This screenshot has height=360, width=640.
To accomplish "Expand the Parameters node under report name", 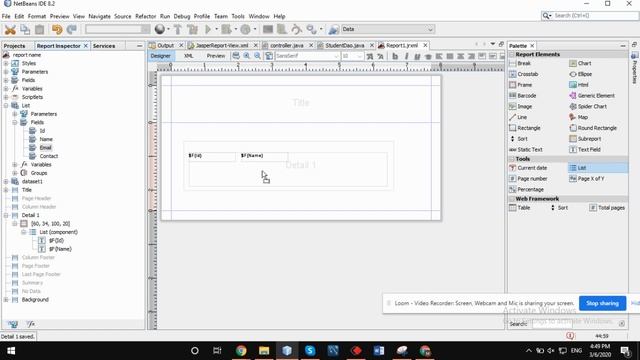I will coord(6,72).
